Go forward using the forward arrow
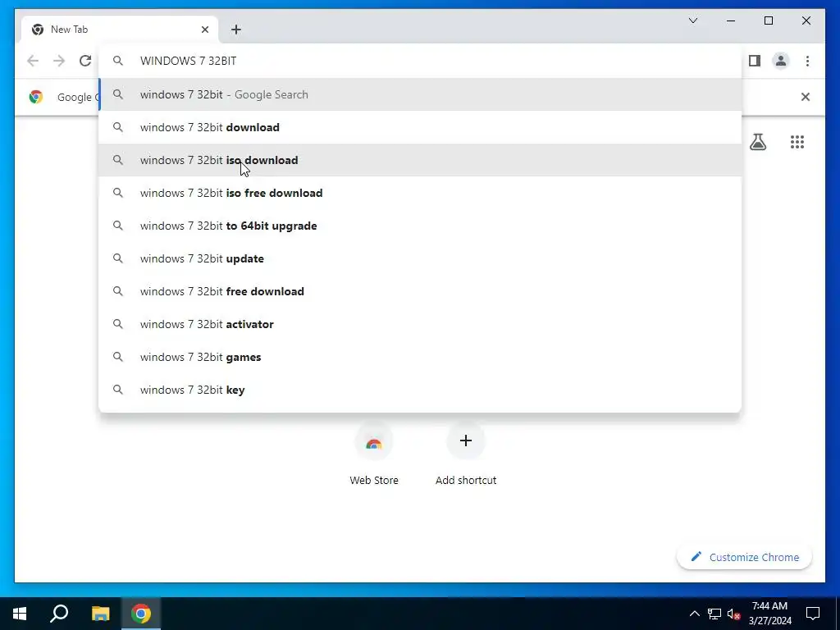840x630 pixels. [59, 61]
